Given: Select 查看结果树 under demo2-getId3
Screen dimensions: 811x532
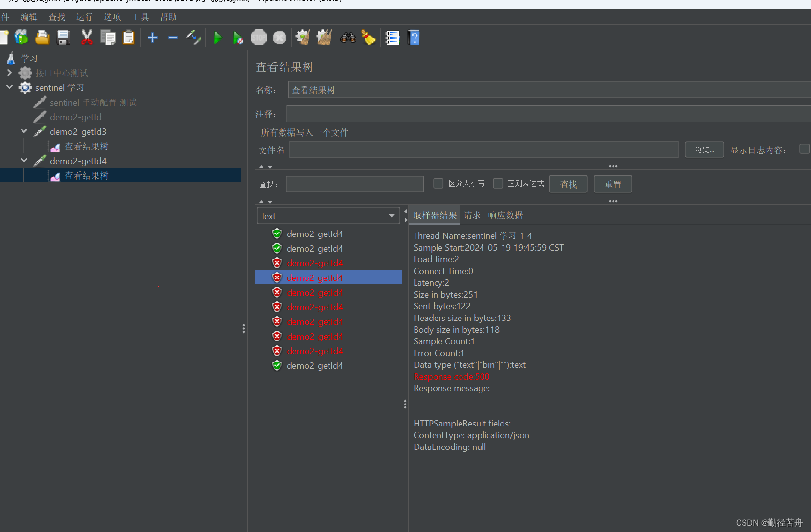Looking at the screenshot, I should [87, 146].
